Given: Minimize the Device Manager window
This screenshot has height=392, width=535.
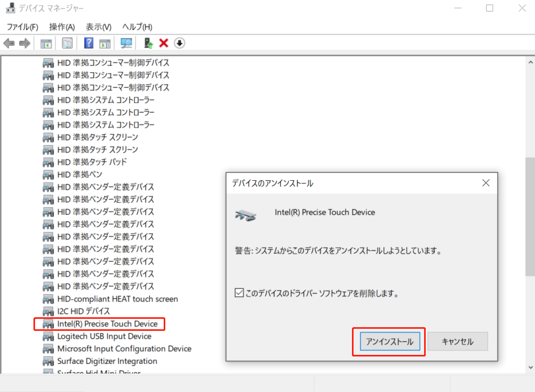Looking at the screenshot, I should click(x=458, y=8).
